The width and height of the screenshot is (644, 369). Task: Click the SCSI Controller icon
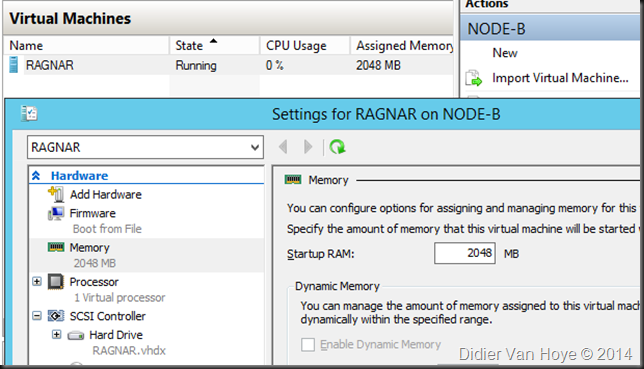tap(56, 316)
